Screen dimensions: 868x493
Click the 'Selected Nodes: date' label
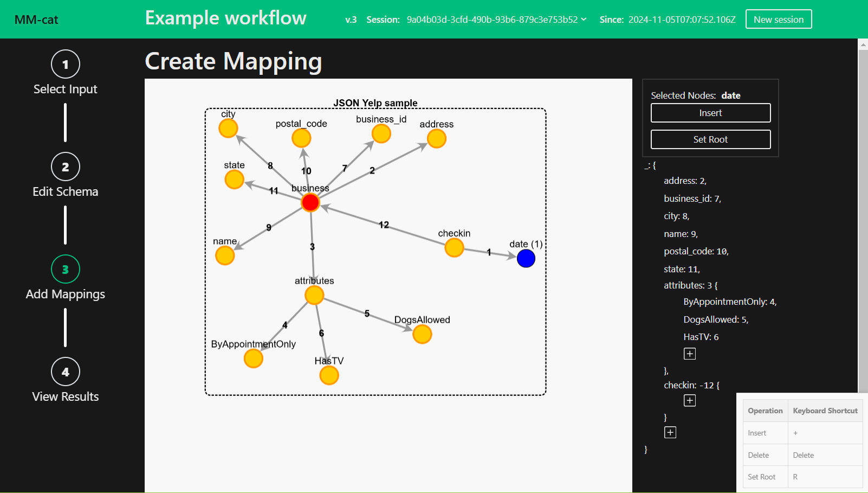696,95
